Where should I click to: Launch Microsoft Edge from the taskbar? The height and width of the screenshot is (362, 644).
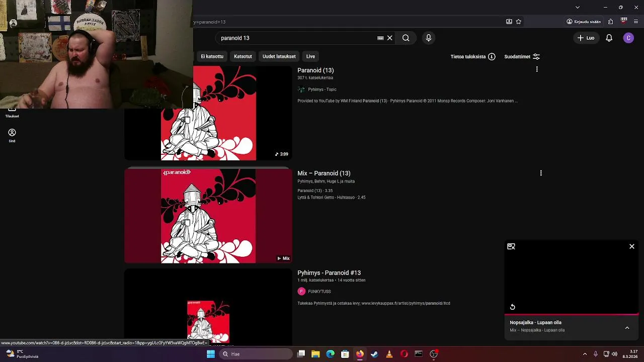[x=330, y=354]
